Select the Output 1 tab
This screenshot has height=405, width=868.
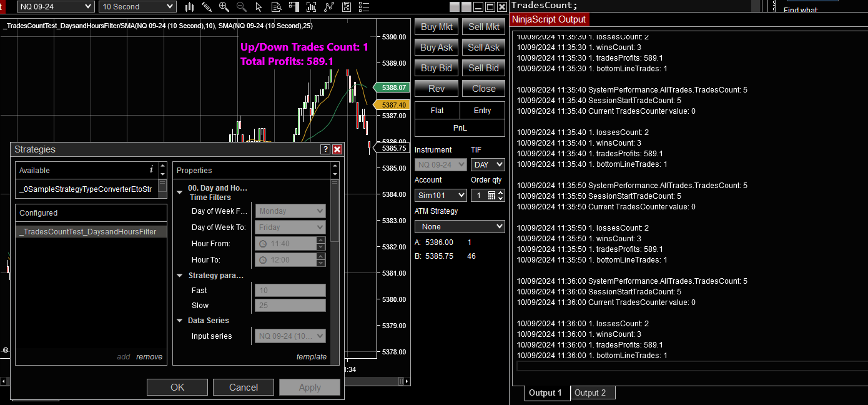pos(546,392)
